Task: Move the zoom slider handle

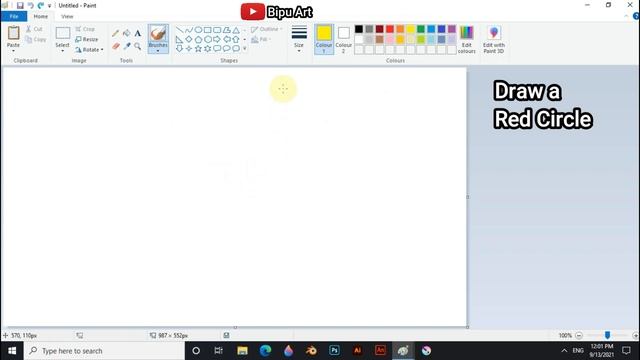Action: point(607,335)
